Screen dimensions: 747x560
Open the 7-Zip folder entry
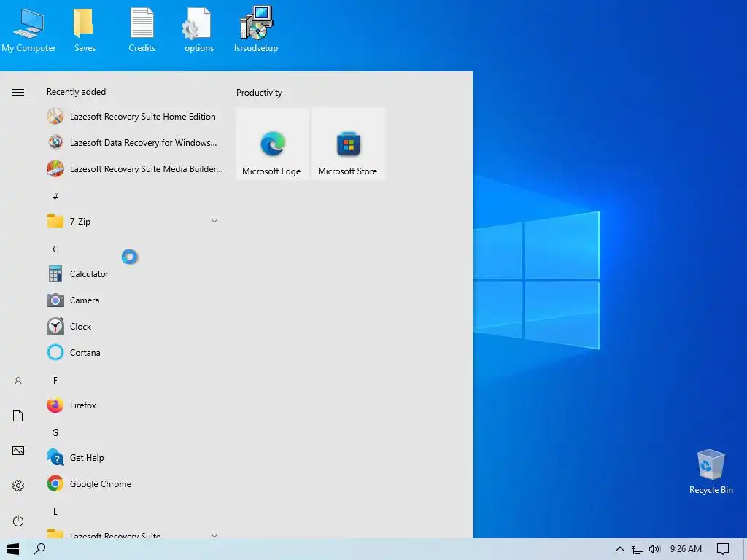(135, 221)
